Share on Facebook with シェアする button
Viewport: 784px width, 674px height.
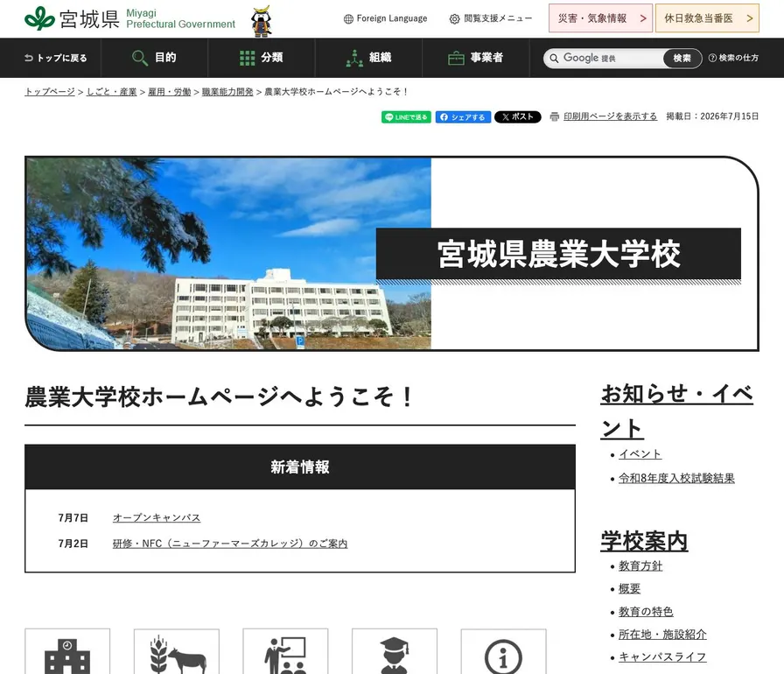click(463, 117)
